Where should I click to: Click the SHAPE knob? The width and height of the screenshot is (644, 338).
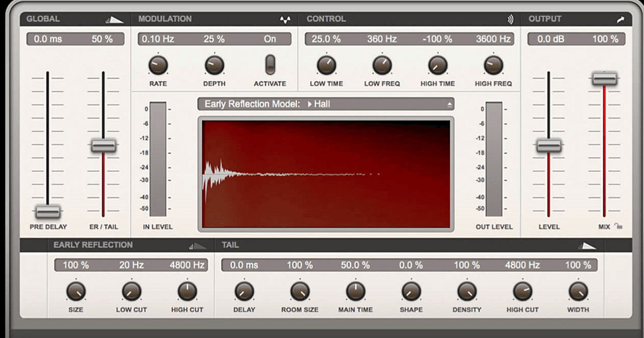point(411,292)
